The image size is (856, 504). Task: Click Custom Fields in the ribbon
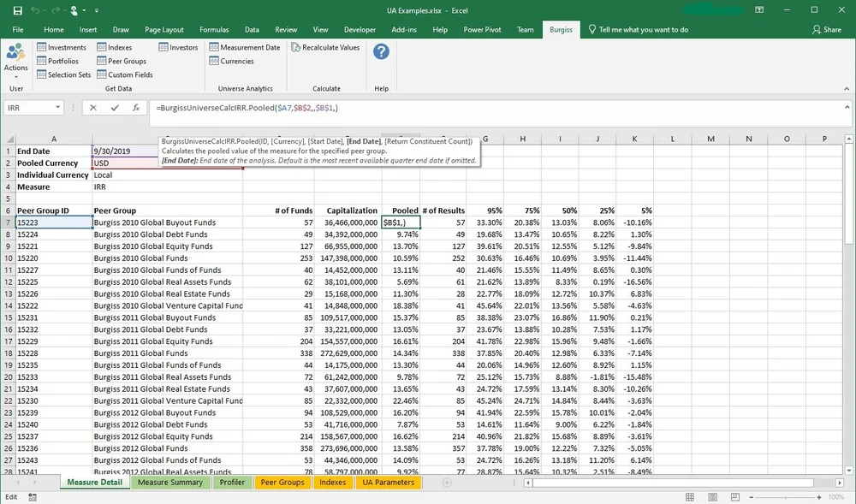[124, 74]
